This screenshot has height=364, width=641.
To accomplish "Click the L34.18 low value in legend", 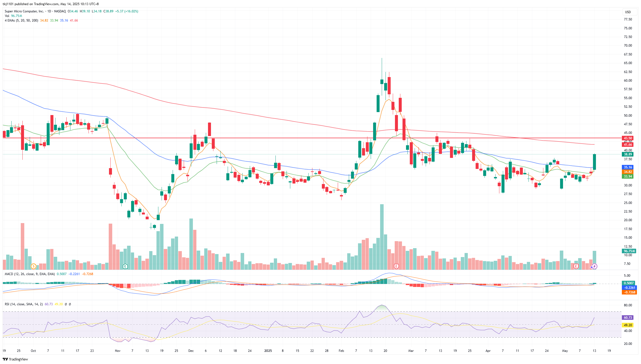I will 97,11.
